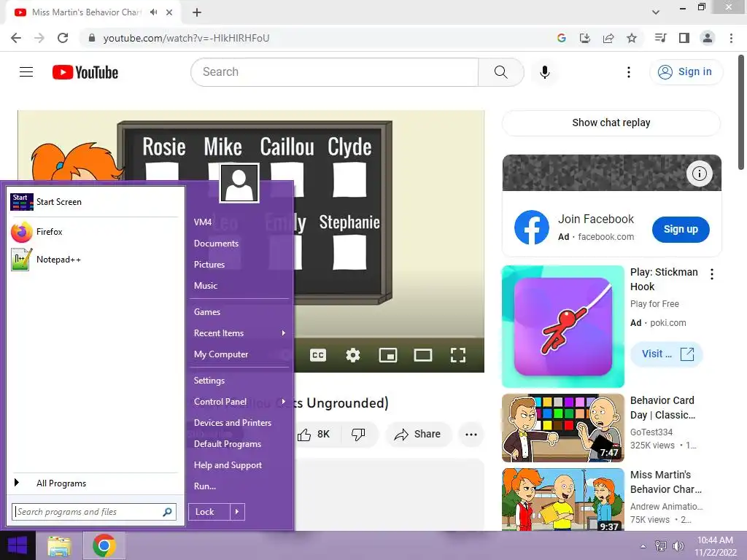The width and height of the screenshot is (747, 560).
Task: Open a new browser tab
Action: click(197, 12)
